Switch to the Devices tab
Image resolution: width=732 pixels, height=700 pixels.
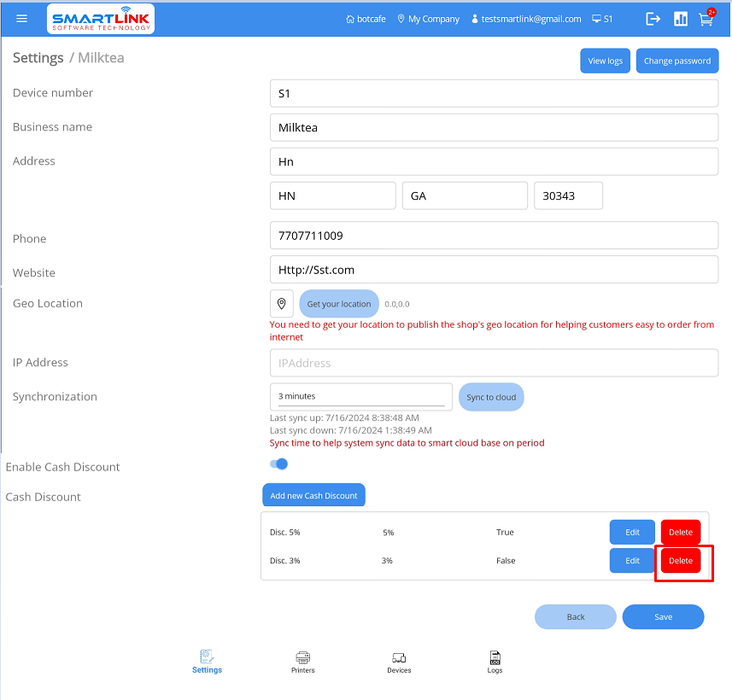pos(399,662)
